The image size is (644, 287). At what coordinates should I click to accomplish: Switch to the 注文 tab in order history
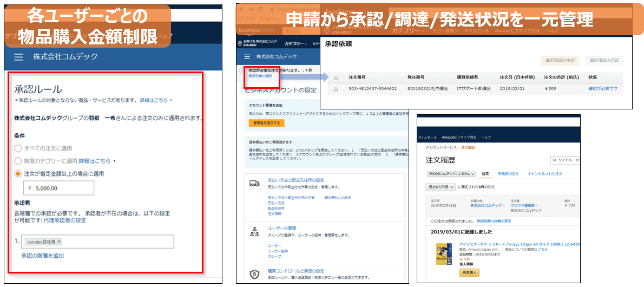485,174
